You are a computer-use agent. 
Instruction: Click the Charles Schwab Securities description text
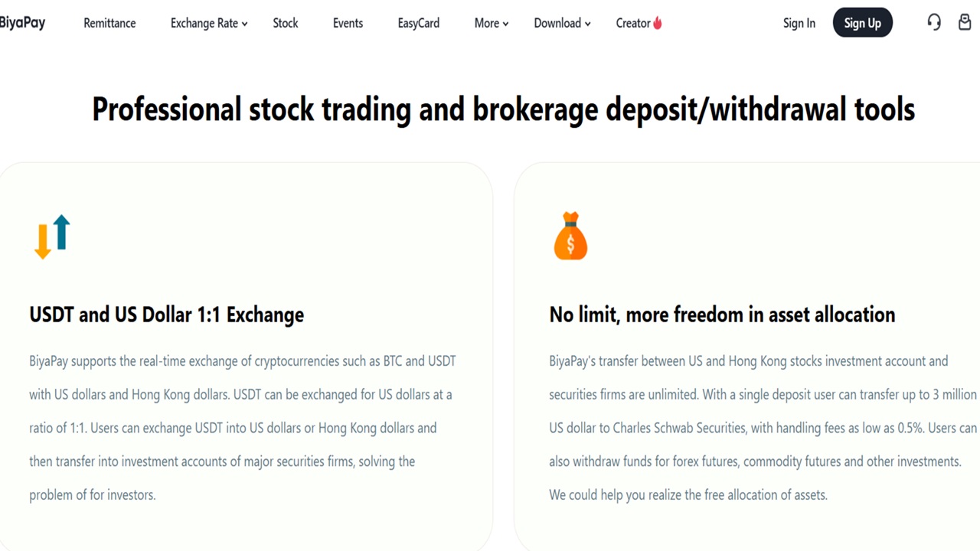(763, 428)
